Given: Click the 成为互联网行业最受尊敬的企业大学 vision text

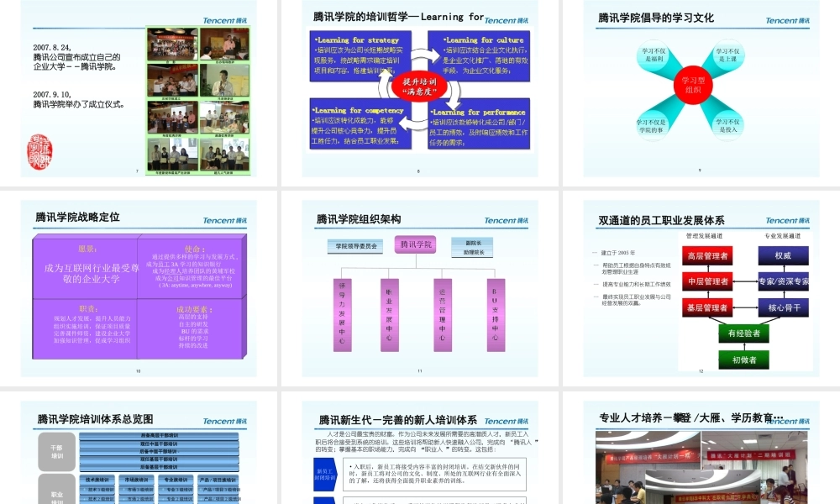Looking at the screenshot, I should coord(92,273).
